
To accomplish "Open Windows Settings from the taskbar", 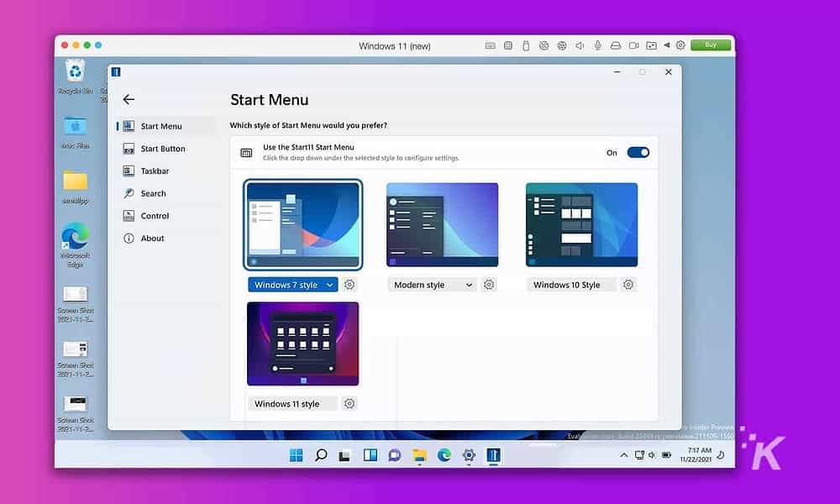I will point(469,454).
